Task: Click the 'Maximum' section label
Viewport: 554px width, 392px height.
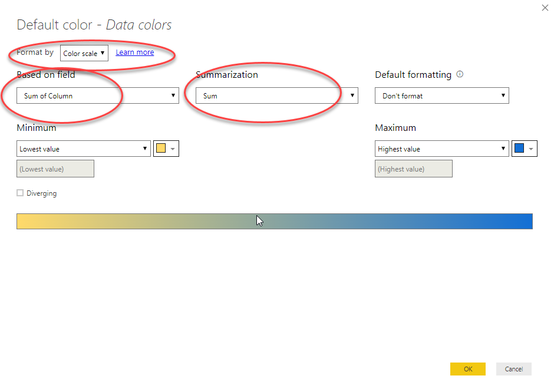Action: [395, 127]
